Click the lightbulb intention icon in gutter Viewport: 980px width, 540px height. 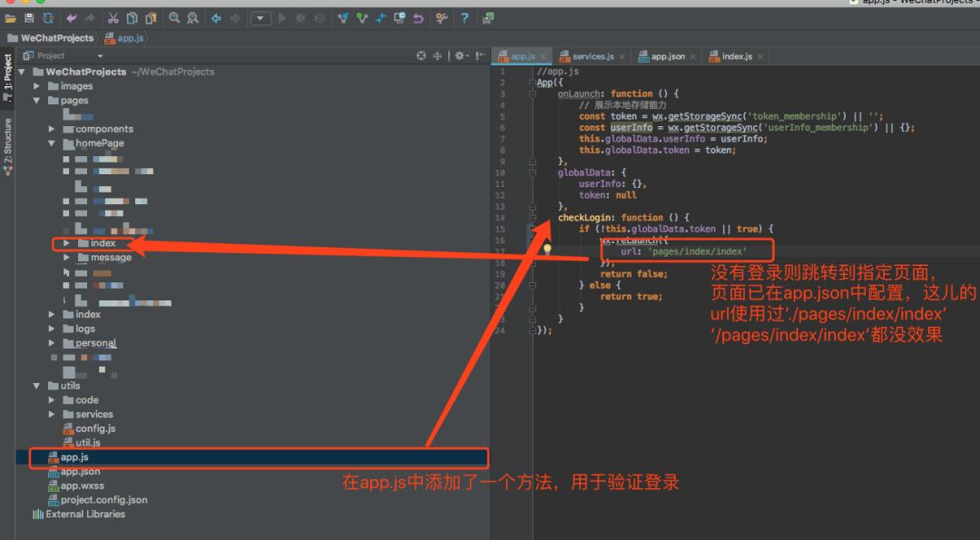point(547,250)
